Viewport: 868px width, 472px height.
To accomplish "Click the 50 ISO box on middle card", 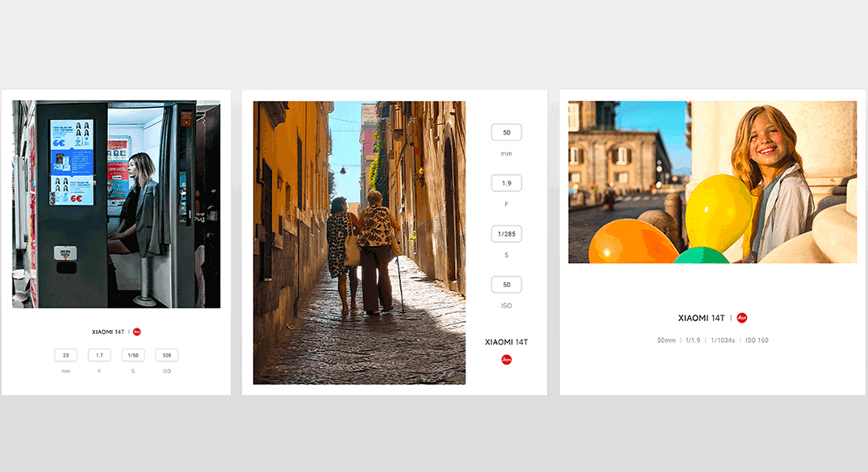I will (x=506, y=285).
